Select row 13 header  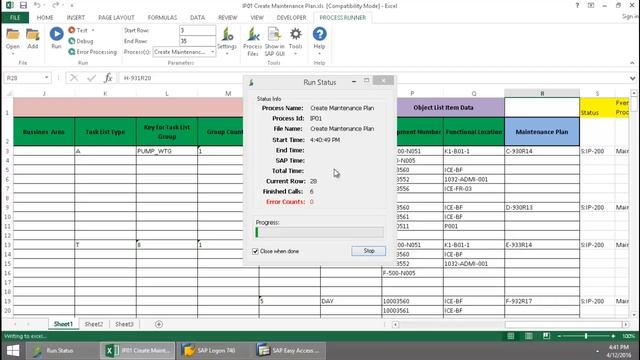(7, 245)
